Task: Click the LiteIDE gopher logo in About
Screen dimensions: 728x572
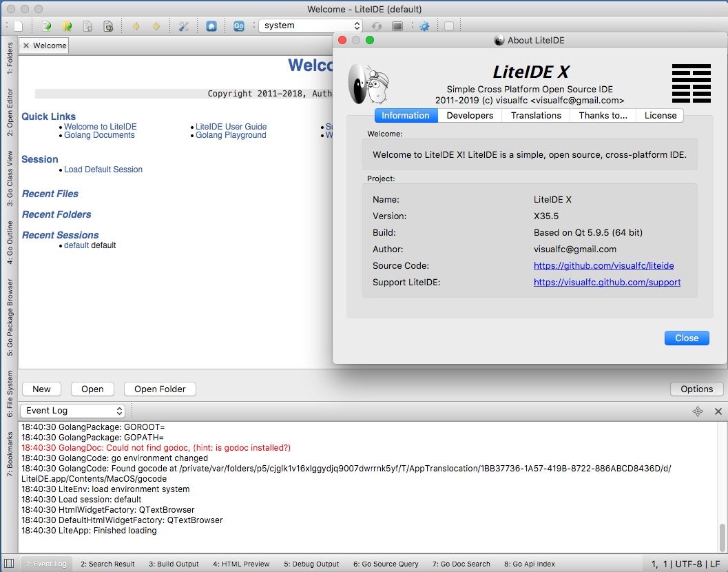Action: (x=368, y=84)
